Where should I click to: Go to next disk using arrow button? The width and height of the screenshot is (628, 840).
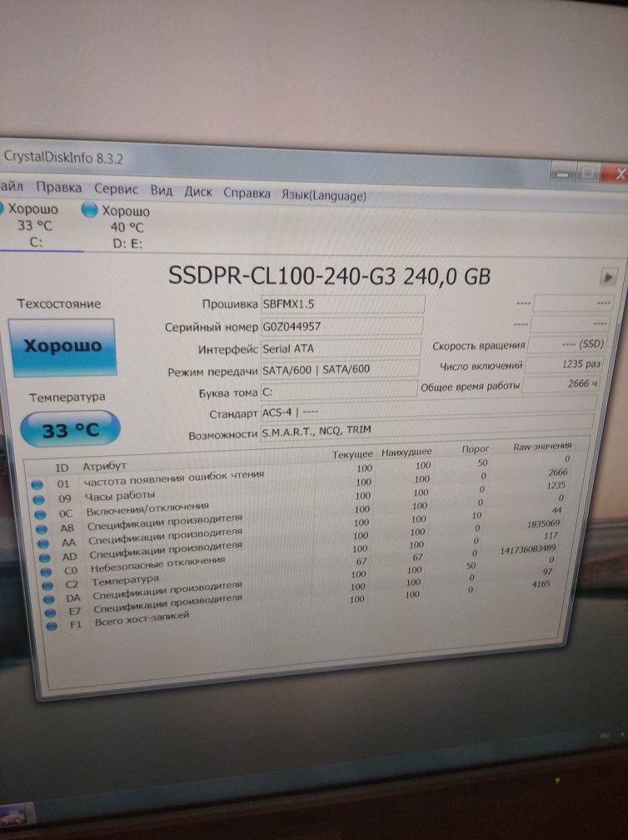click(608, 277)
